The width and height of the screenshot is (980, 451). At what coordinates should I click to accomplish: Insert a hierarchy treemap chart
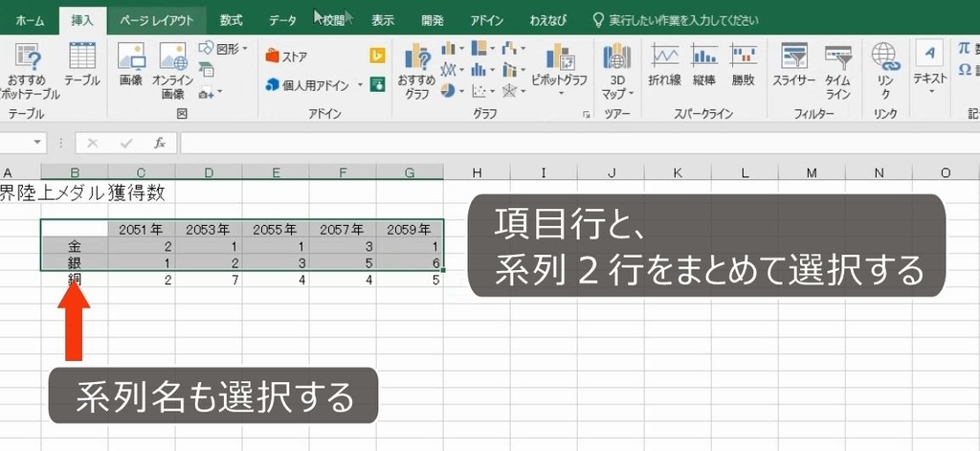tap(479, 48)
